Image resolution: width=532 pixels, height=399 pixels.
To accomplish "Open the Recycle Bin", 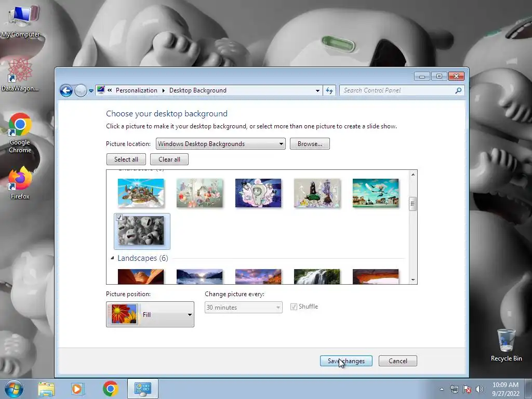I will click(506, 345).
